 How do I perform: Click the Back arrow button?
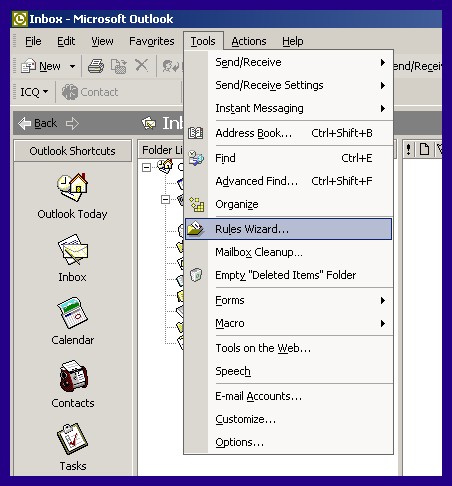(38, 123)
